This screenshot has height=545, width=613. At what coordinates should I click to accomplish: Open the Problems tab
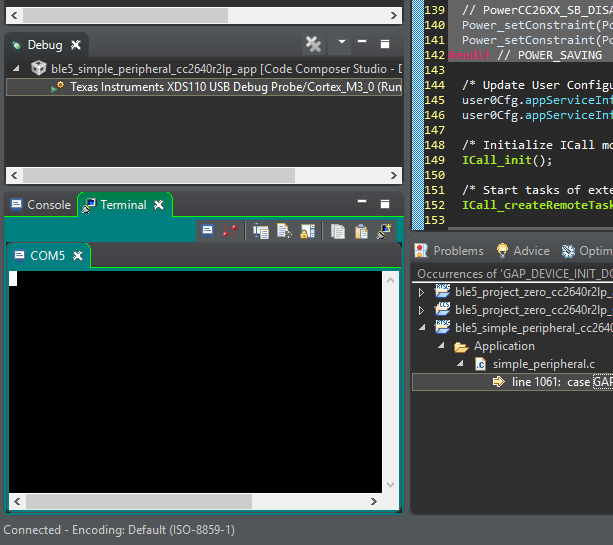pyautogui.click(x=449, y=251)
